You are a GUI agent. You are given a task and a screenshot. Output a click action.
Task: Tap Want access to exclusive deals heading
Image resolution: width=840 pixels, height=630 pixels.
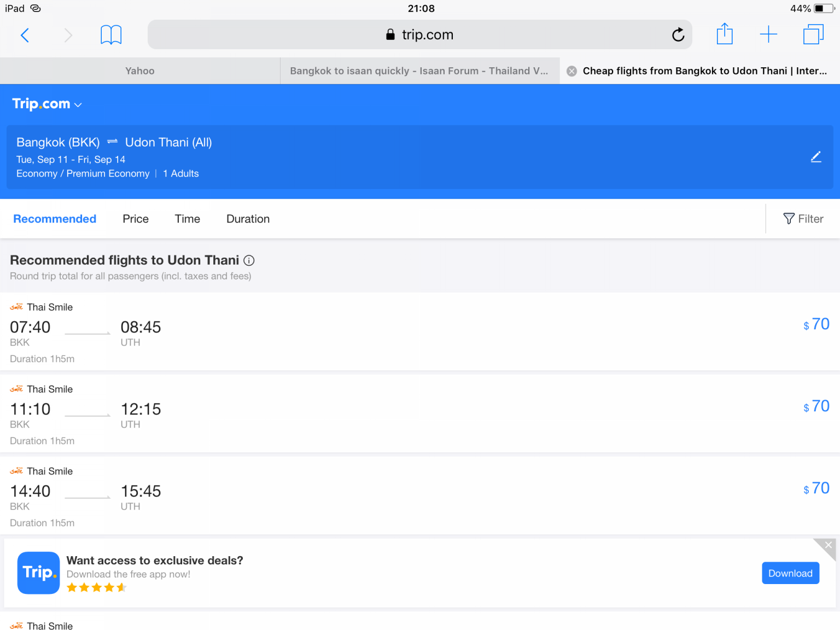tap(155, 561)
